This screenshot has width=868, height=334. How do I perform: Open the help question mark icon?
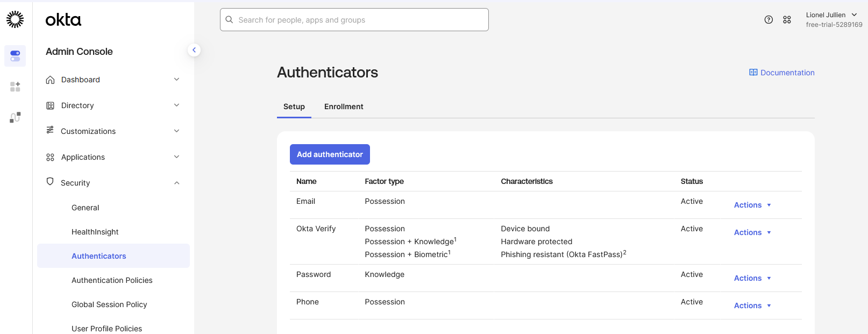tap(769, 20)
